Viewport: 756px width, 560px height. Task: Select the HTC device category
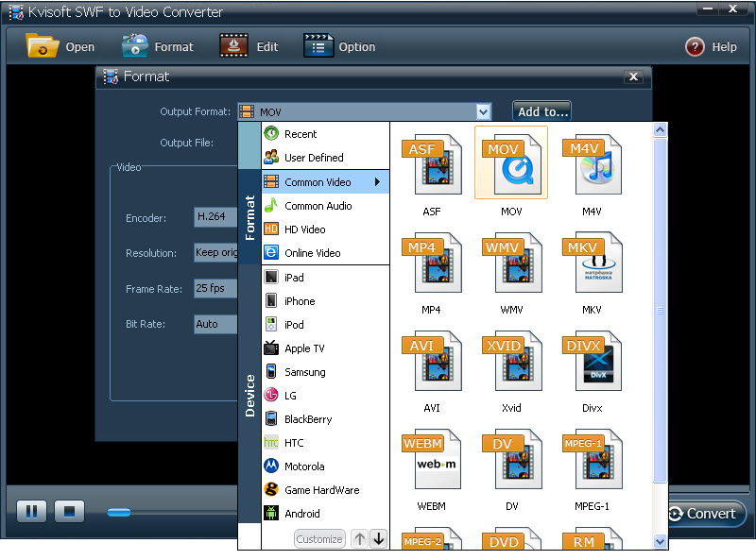click(x=325, y=443)
